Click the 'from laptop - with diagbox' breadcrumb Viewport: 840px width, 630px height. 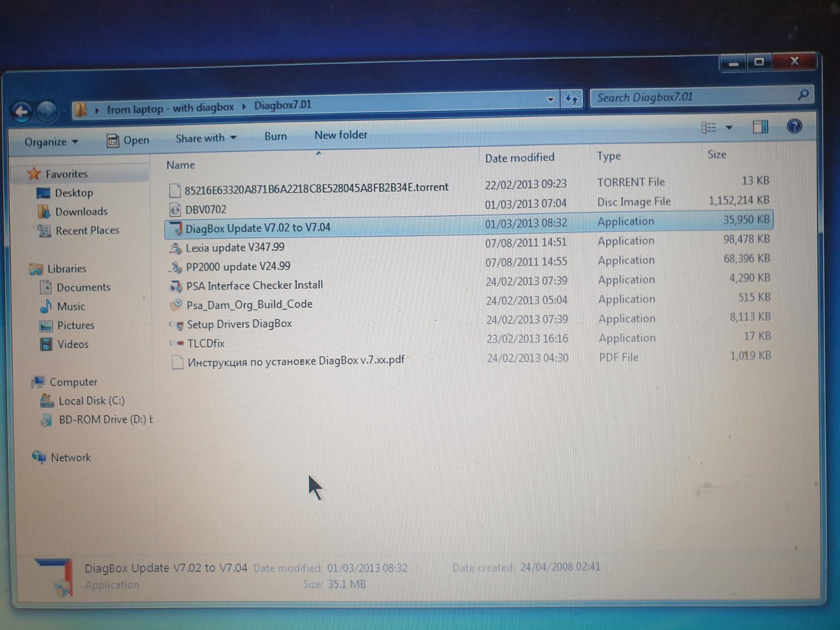(170, 109)
